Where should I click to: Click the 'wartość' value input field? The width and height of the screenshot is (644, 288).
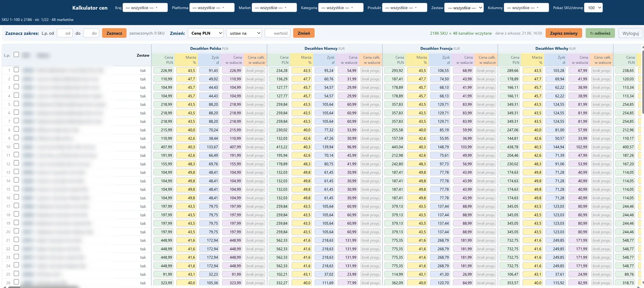pyautogui.click(x=278, y=33)
